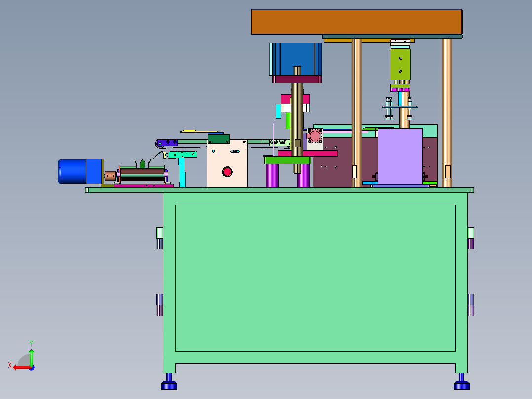Select the lower left cabinet hinge
The width and height of the screenshot is (532, 399).
point(160,305)
